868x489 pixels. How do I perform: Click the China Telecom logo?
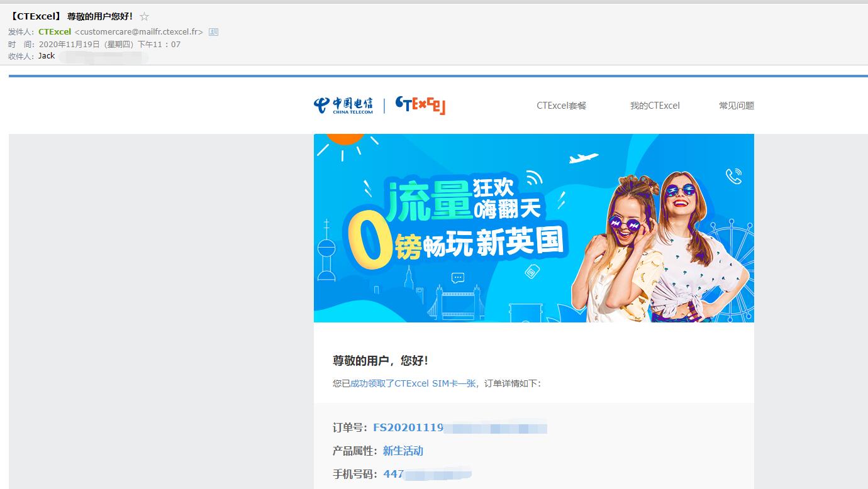coord(343,106)
